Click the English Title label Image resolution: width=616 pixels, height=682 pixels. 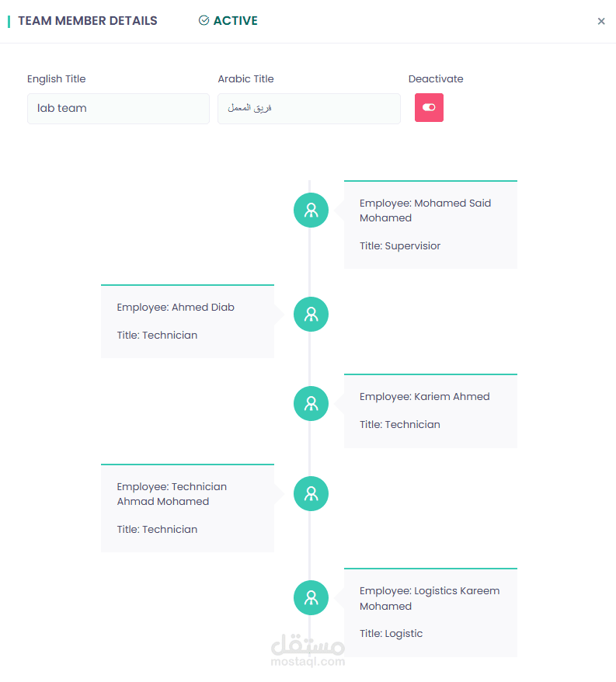pos(57,78)
